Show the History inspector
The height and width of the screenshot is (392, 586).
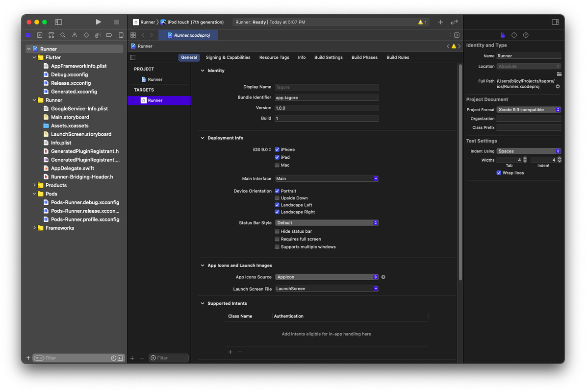click(514, 35)
